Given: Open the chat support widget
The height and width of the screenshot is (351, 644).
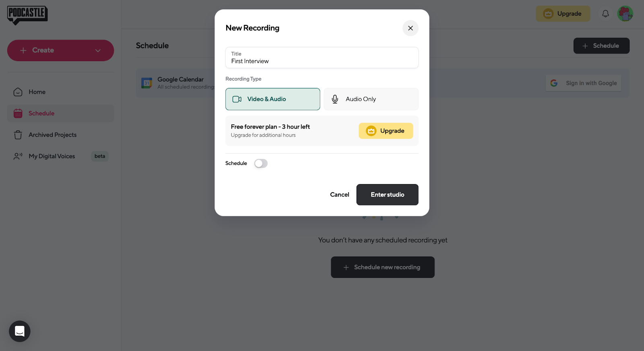Looking at the screenshot, I should [x=20, y=331].
